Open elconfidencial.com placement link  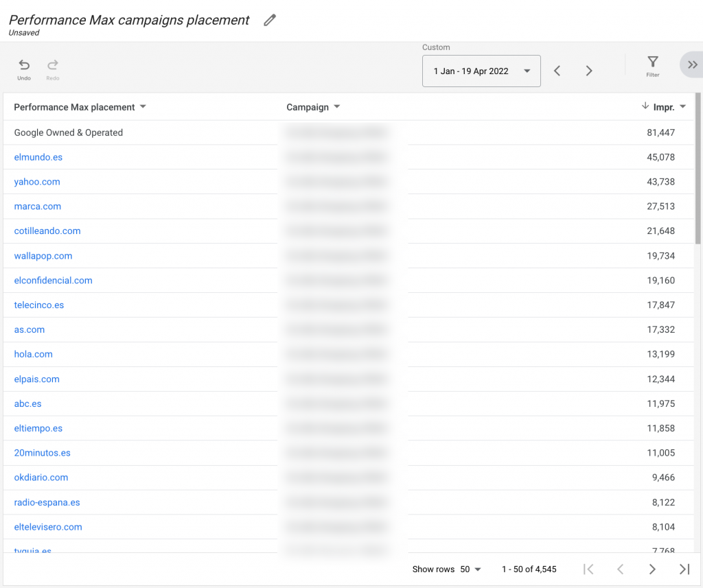coord(53,281)
